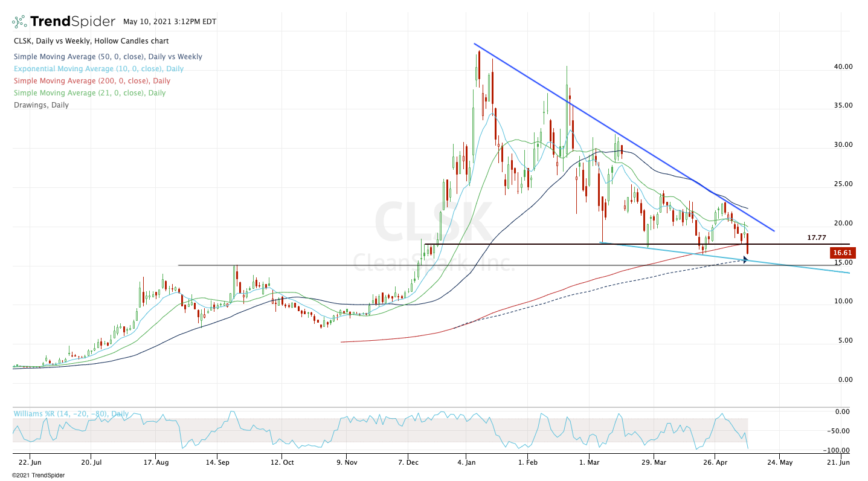868x481 pixels.
Task: Click the ©2021 TrendSpider copyright text
Action: (38, 476)
